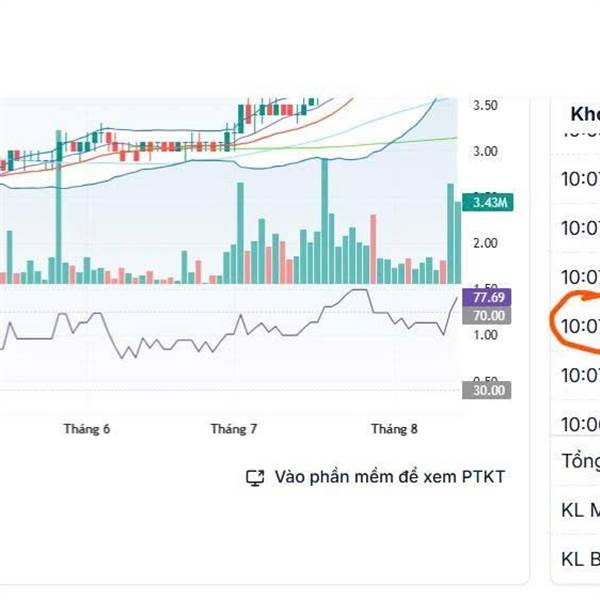Viewport: 600px width, 600px height.
Task: Click the 3.50 price axis label
Action: [486, 105]
